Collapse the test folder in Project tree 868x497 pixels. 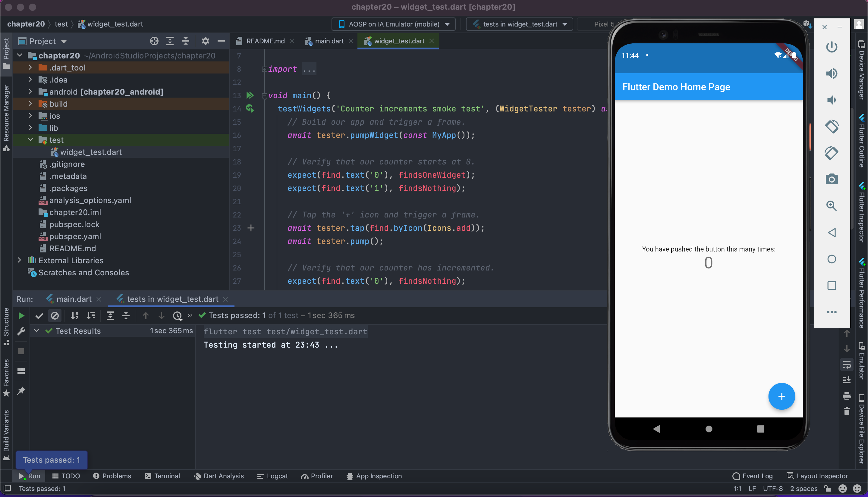tap(30, 139)
